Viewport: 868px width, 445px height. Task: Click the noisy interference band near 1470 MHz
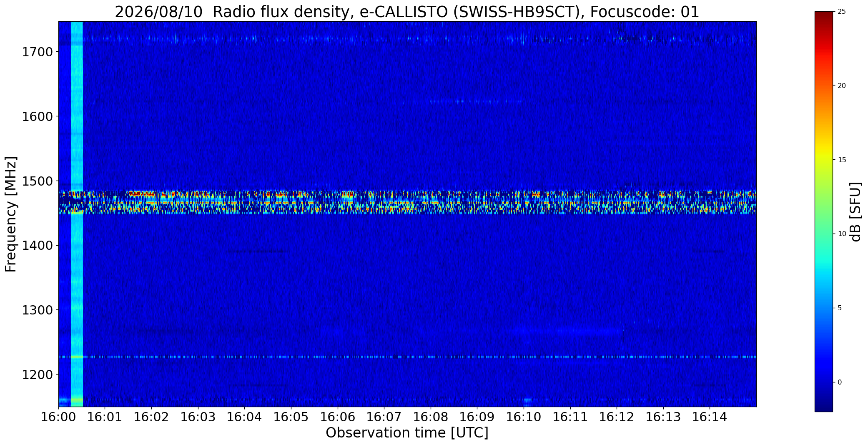click(407, 202)
